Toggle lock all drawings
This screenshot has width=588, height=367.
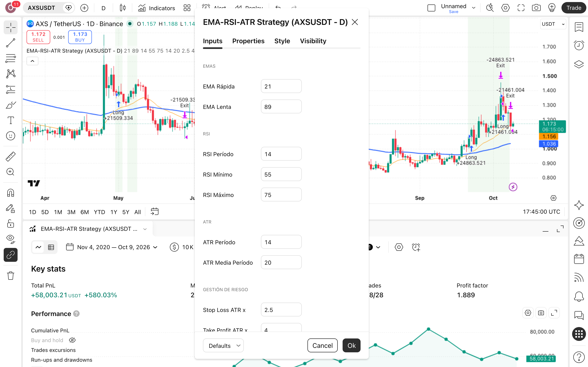(x=10, y=223)
